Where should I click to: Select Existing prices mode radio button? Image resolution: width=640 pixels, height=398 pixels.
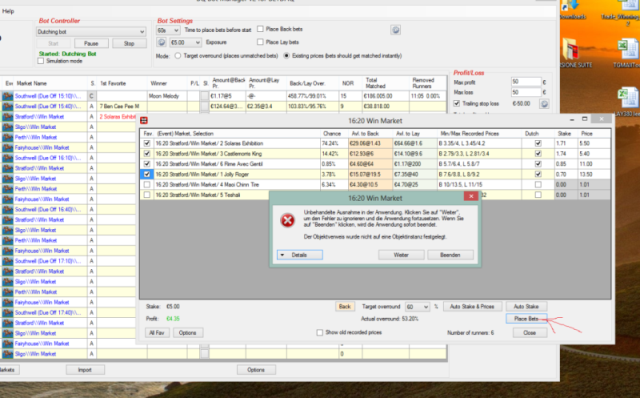point(287,56)
